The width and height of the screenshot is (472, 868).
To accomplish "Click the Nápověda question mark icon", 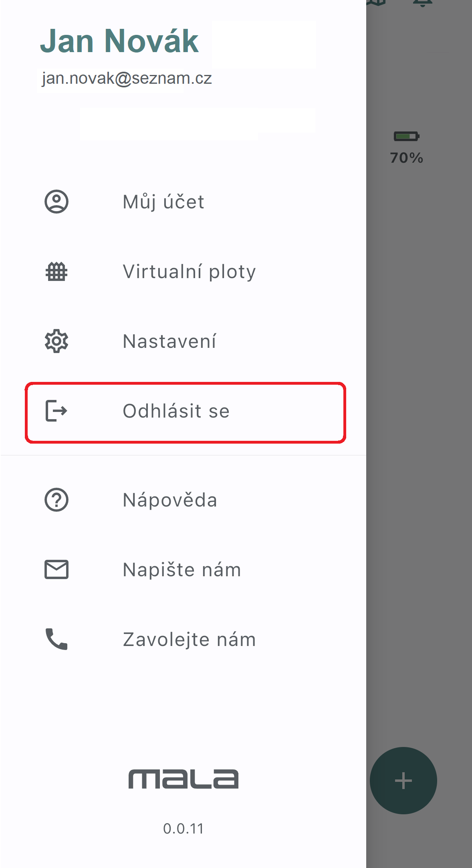I will 56,500.
